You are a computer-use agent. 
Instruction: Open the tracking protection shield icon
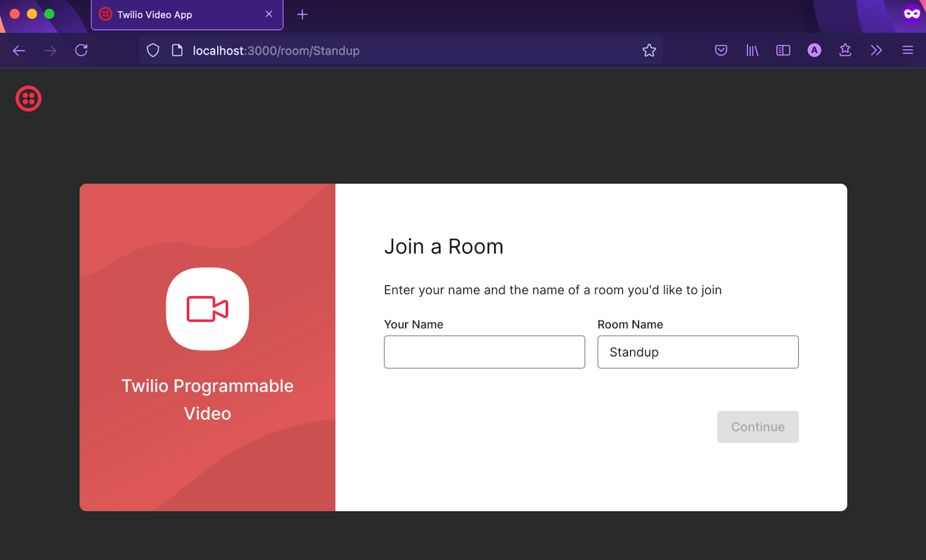(153, 50)
